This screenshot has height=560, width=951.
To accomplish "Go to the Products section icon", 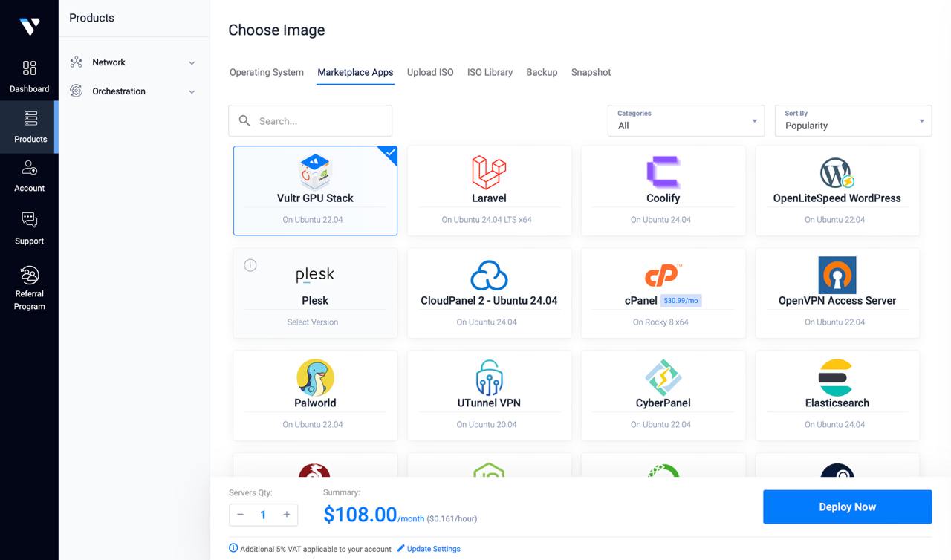I will point(30,118).
